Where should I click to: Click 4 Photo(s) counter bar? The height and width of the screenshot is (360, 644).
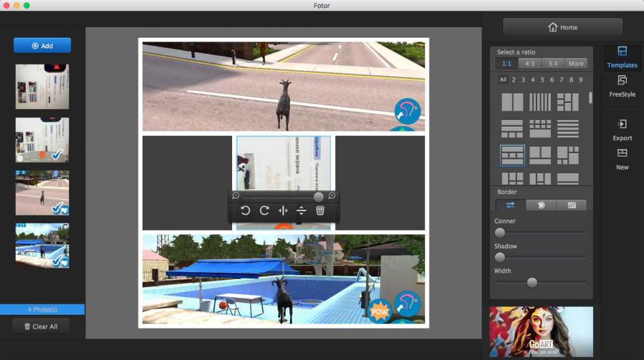tap(42, 309)
